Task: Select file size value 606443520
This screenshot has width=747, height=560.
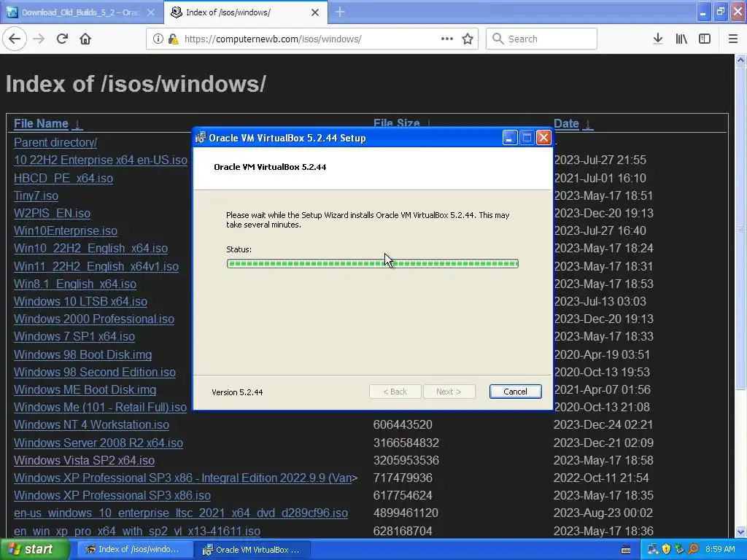Action: coord(403,425)
